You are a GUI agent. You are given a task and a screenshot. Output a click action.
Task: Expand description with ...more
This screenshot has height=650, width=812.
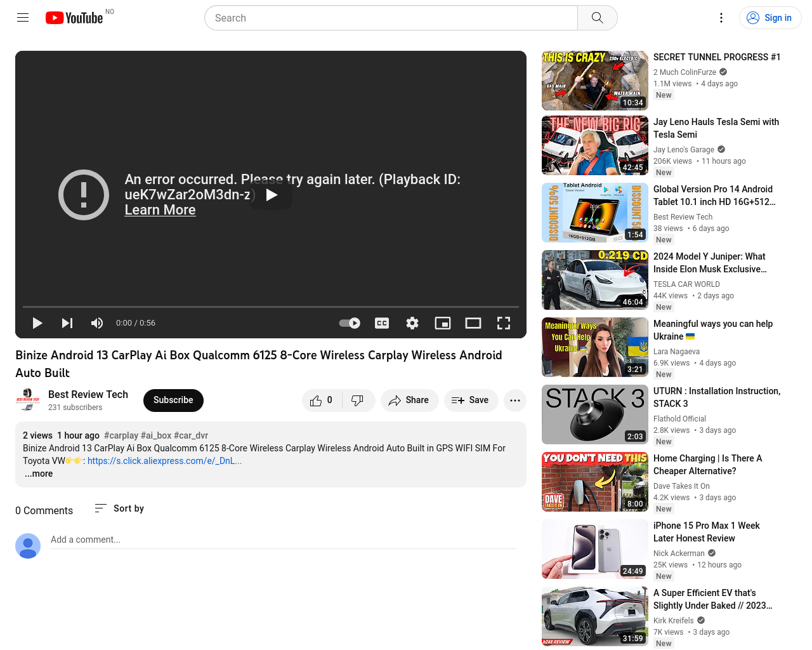(39, 474)
